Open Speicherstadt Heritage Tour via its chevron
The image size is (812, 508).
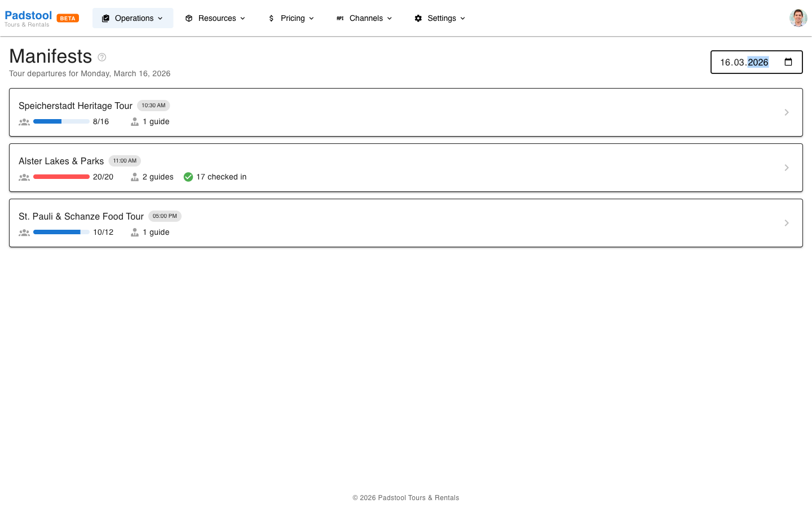coord(787,112)
